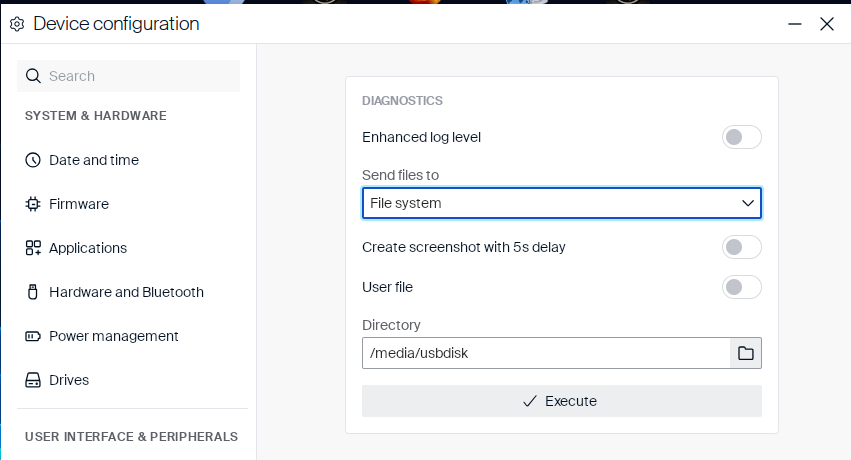Open Firmware settings
The height and width of the screenshot is (460, 851).
(79, 204)
